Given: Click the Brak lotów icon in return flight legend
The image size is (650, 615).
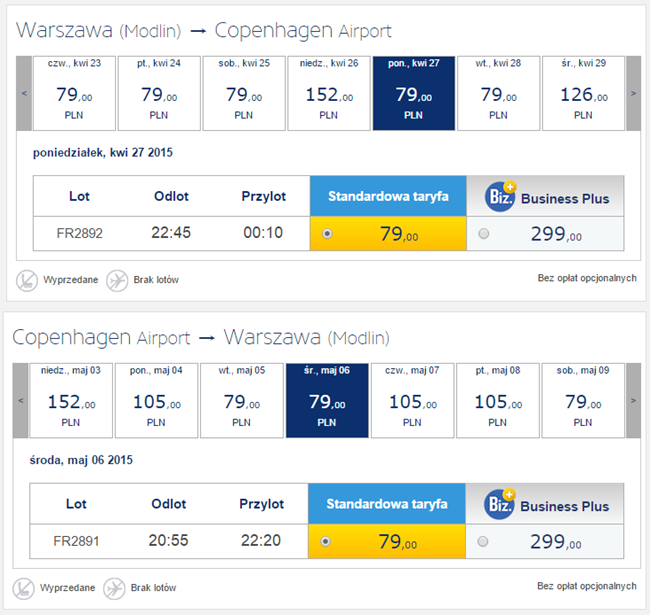Looking at the screenshot, I should click(x=115, y=587).
